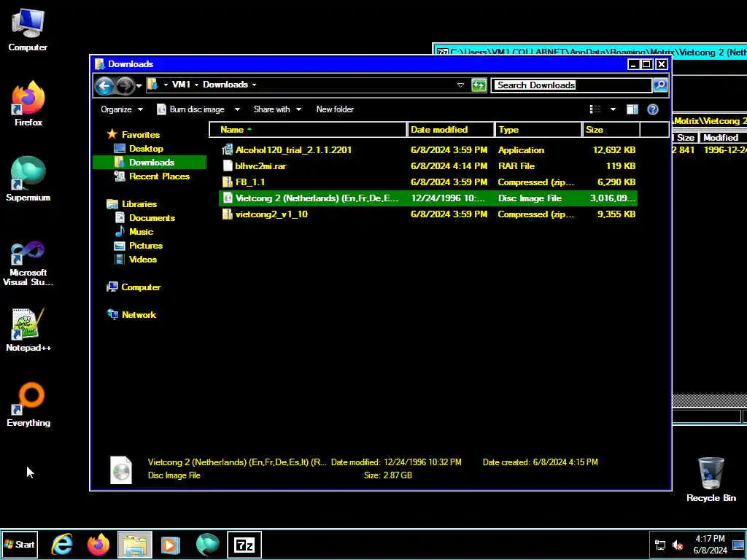Expand the VM1 breadcrumb arrow
The image size is (747, 560).
[196, 85]
